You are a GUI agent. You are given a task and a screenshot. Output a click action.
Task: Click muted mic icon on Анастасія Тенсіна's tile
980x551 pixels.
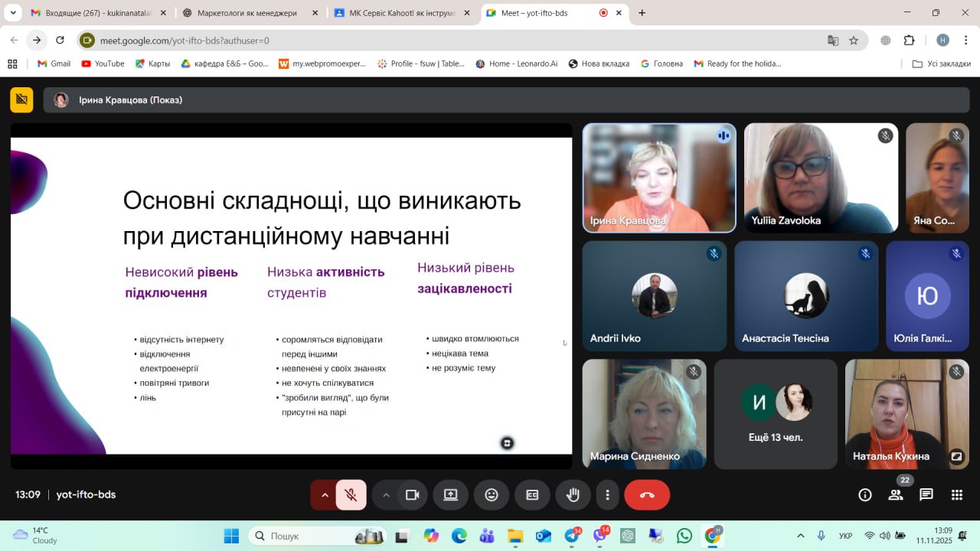click(865, 254)
